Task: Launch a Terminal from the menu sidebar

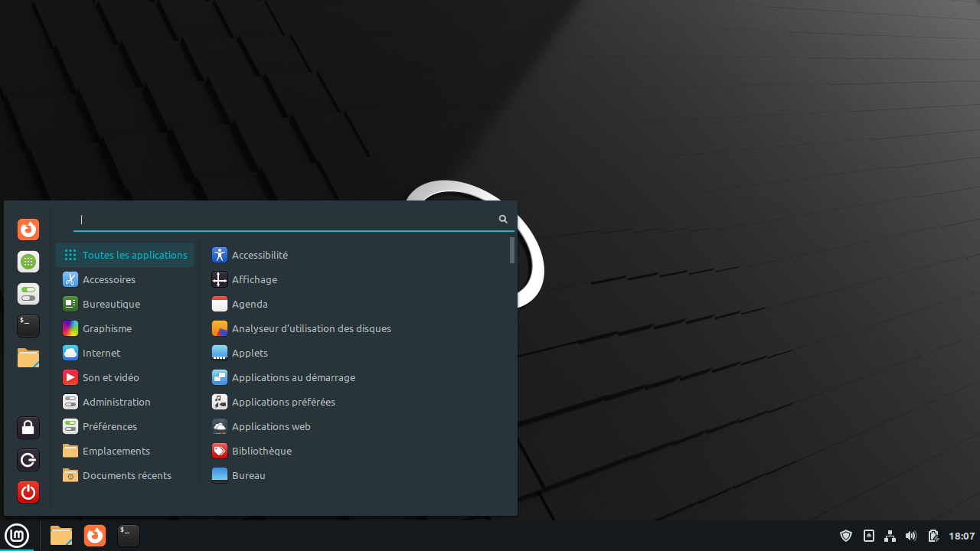Action: 28,325
